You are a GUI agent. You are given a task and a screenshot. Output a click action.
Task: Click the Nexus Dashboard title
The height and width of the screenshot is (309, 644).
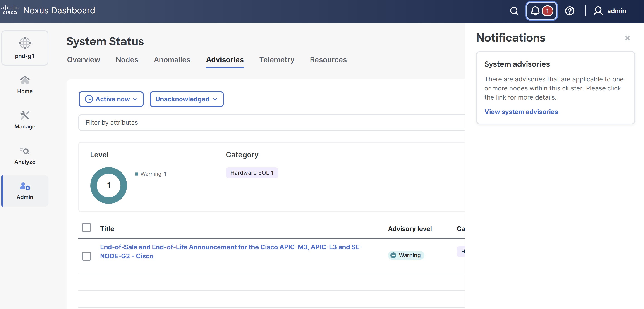59,10
